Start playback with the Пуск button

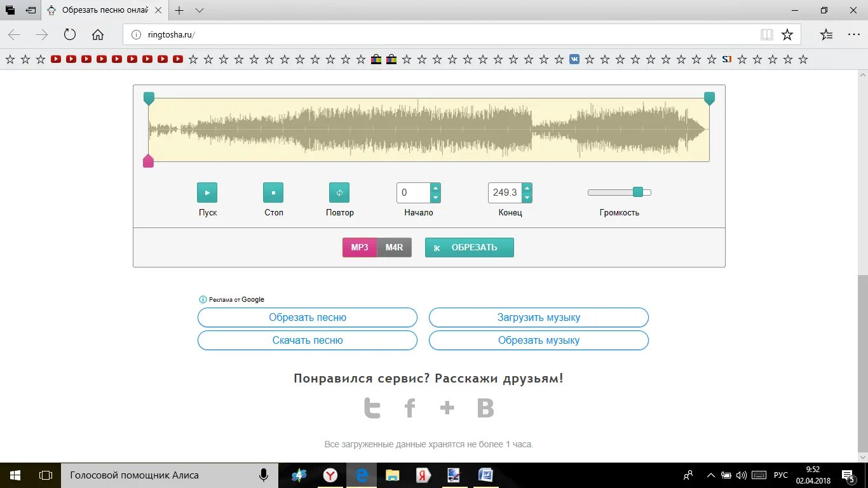click(207, 193)
